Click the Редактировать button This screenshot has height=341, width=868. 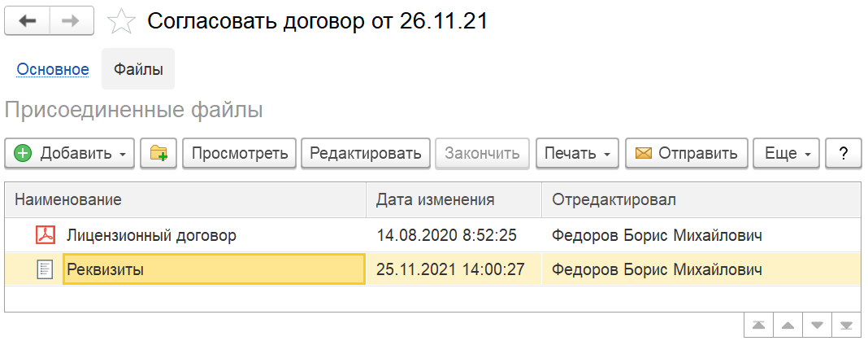coord(366,154)
